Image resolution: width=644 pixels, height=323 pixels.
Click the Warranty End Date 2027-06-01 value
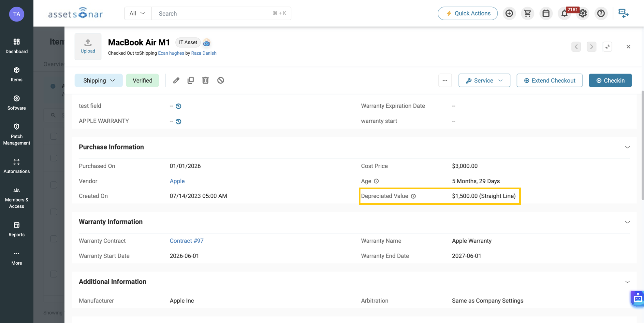466,256
